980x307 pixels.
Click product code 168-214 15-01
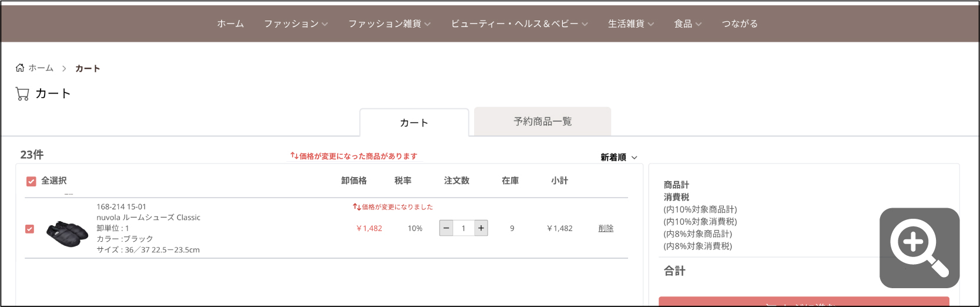click(122, 207)
